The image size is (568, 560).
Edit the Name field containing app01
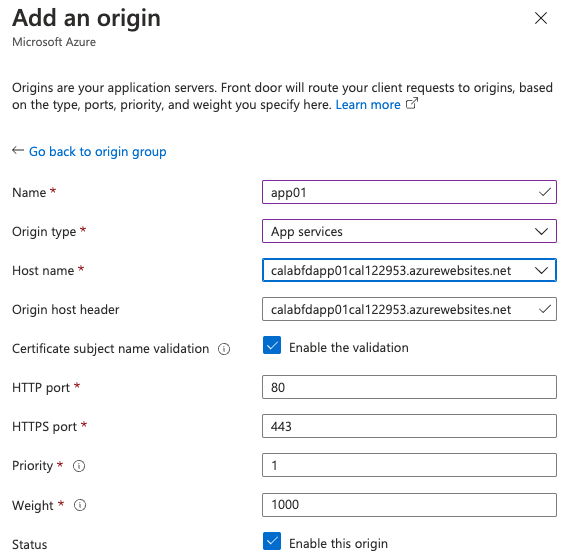click(409, 192)
